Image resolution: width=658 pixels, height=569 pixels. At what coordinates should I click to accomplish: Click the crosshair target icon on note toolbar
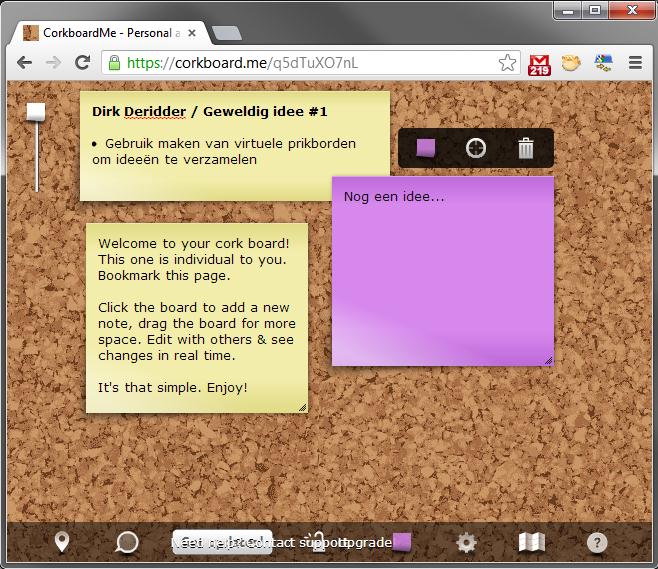click(476, 148)
